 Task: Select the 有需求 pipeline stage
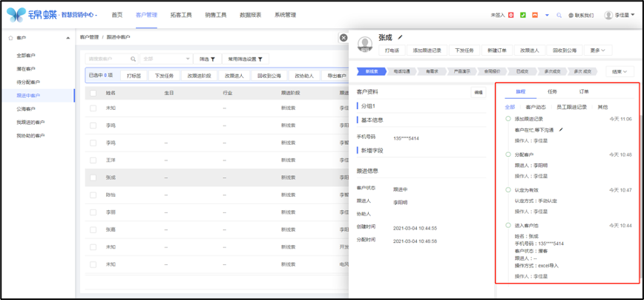pos(432,71)
